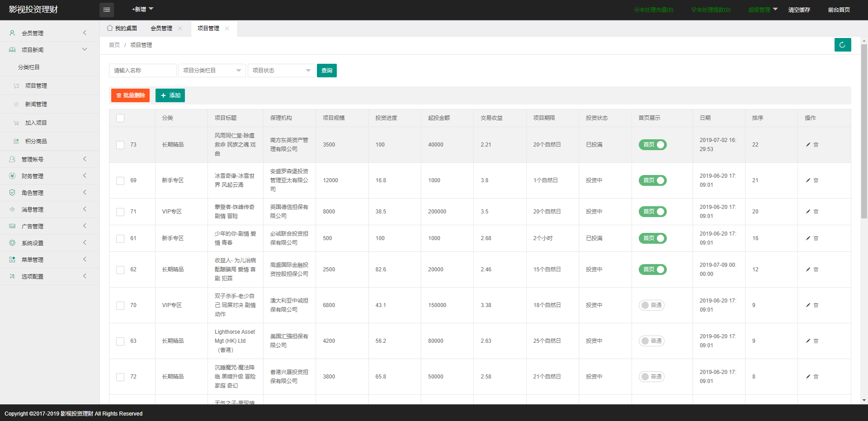Click the hamburger menu icon to collapse sidebar

coord(107,9)
